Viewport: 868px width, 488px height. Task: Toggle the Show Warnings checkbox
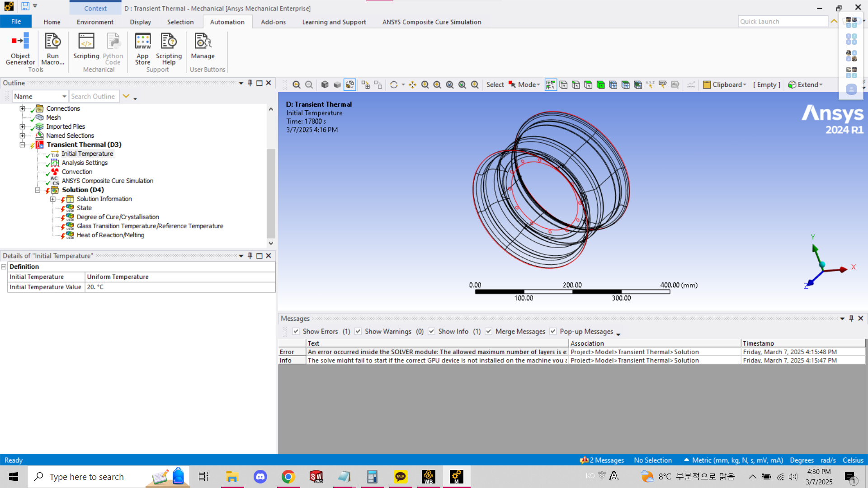tap(358, 331)
